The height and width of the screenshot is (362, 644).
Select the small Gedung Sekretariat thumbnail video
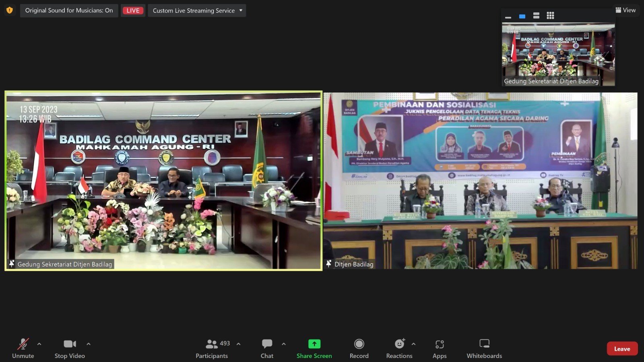click(558, 54)
